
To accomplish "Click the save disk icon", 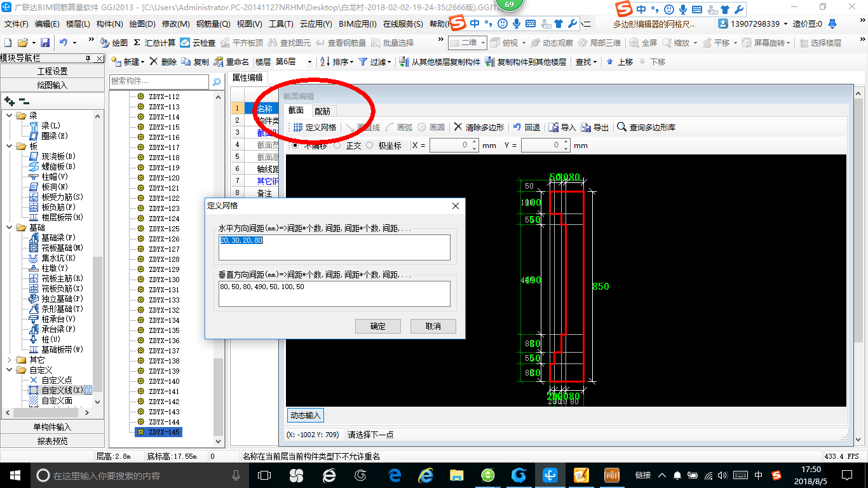I will (45, 43).
